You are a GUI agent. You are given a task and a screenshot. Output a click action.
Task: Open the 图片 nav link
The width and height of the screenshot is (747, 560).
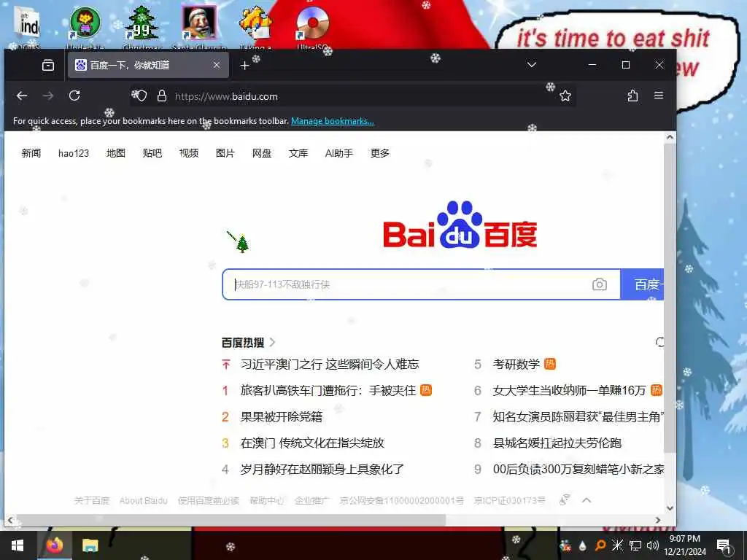(x=225, y=153)
